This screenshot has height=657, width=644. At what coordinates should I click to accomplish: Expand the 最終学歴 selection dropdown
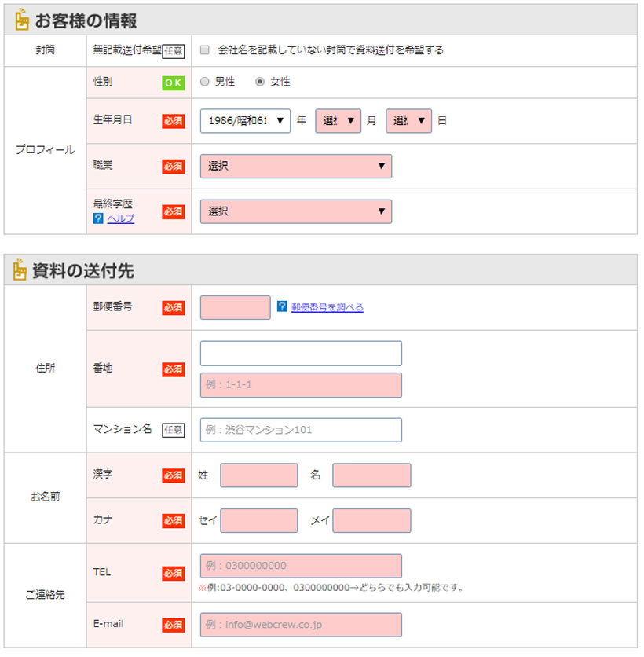(295, 211)
